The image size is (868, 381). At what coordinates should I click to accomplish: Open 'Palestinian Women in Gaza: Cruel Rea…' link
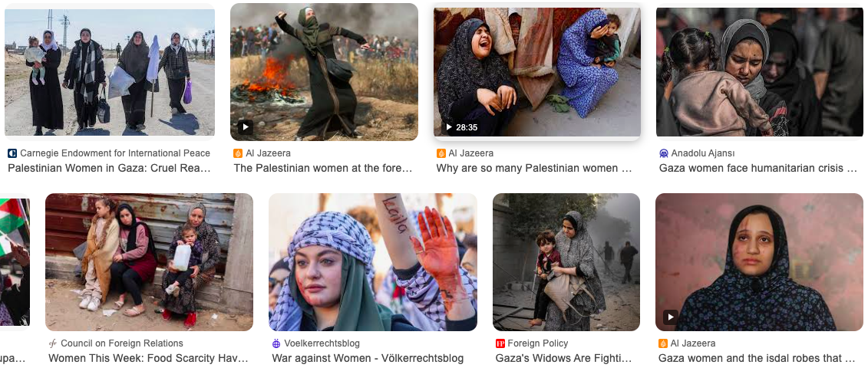click(109, 168)
